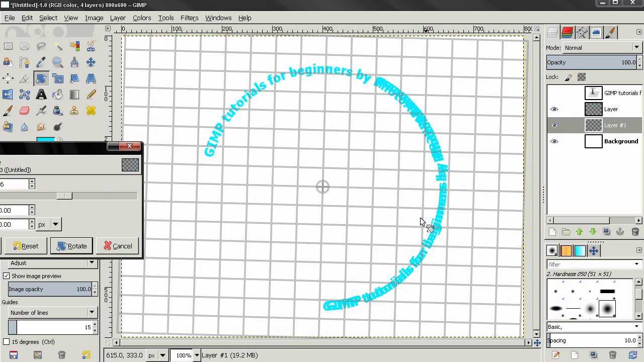Select the Text tool
This screenshot has width=644, height=362.
(41, 95)
